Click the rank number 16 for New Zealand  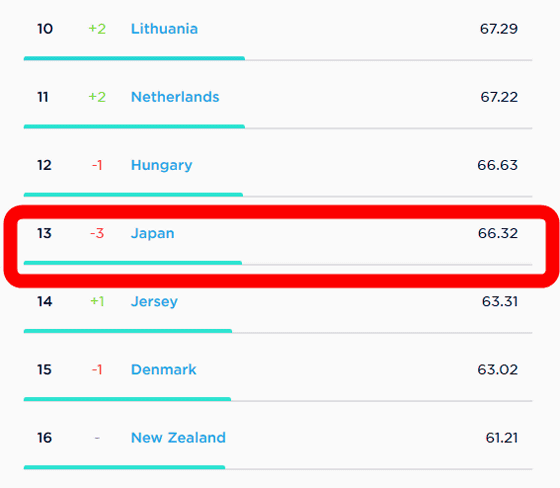click(x=45, y=438)
